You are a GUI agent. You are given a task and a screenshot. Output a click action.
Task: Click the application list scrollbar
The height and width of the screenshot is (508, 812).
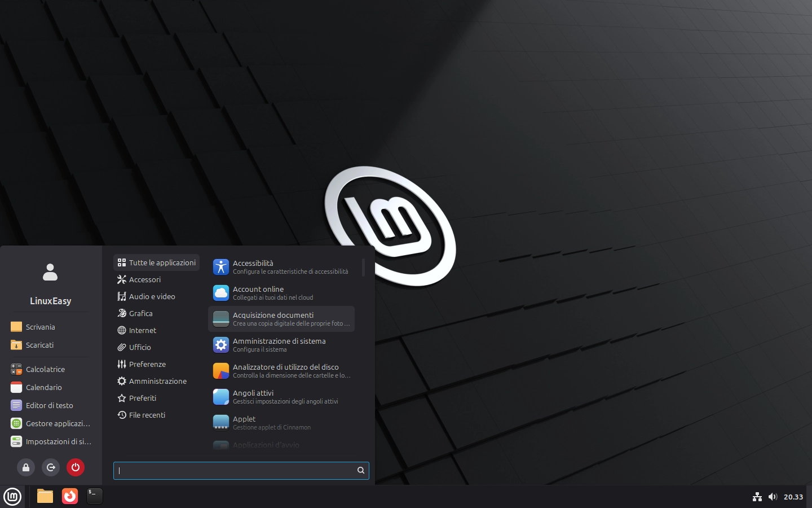pyautogui.click(x=363, y=268)
